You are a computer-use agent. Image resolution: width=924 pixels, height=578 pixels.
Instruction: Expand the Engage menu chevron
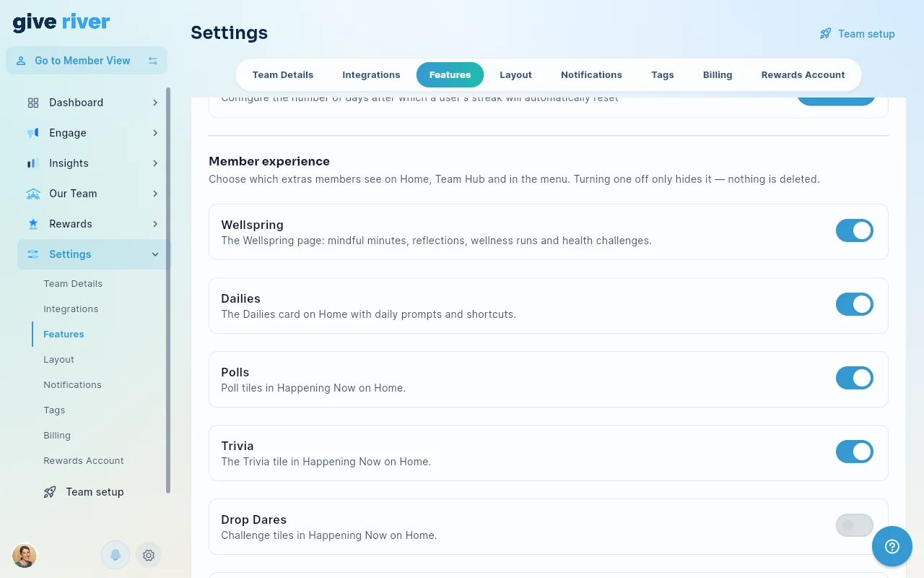tap(155, 133)
